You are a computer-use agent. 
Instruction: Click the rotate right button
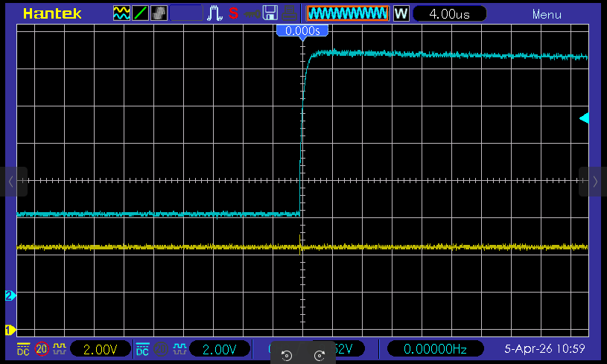point(320,355)
